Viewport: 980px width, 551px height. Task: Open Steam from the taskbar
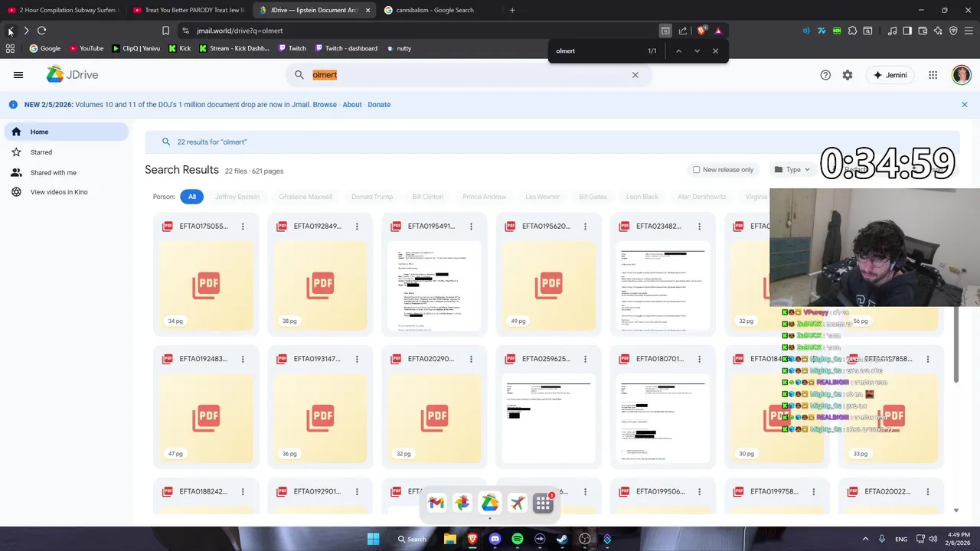tap(562, 539)
